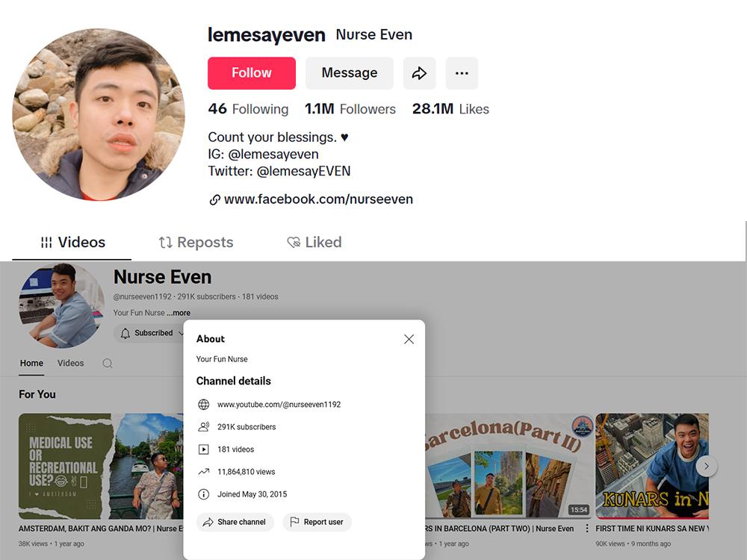Image resolution: width=747 pixels, height=560 pixels.
Task: Click the Follow button
Action: click(251, 72)
